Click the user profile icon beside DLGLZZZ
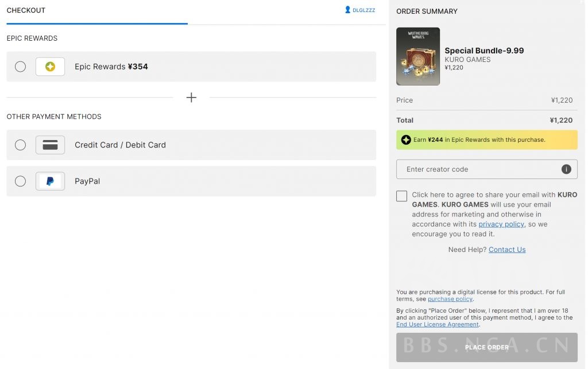 pos(347,10)
